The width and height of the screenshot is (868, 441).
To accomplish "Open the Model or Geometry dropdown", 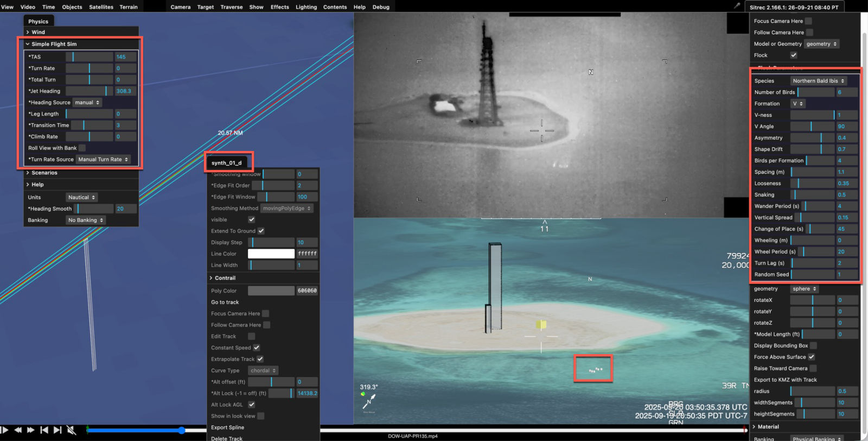I will coord(821,44).
